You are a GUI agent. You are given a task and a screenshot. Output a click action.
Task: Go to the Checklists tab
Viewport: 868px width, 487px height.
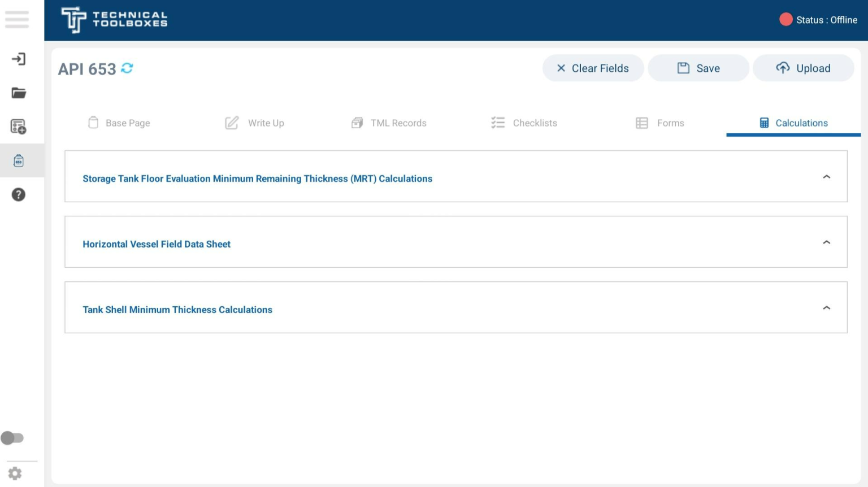click(535, 123)
